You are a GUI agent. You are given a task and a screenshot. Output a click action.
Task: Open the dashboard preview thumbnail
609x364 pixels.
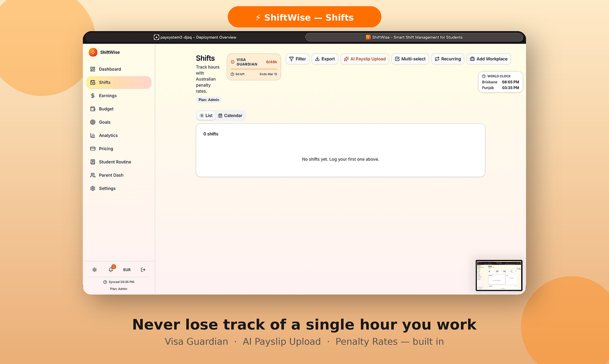coord(499,275)
